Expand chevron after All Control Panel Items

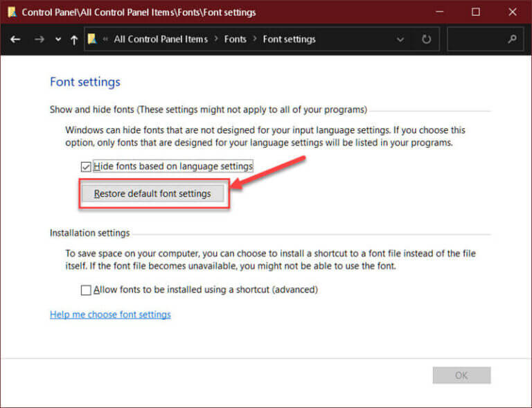216,39
